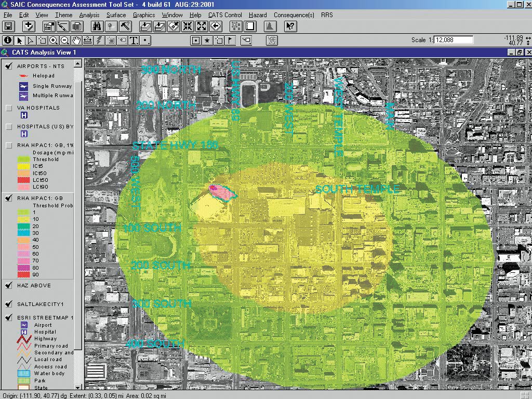Click legend scrollbar down arrow

78,387
